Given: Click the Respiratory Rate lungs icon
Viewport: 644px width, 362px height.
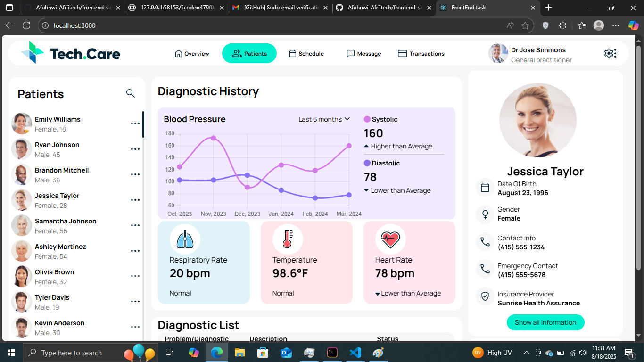Looking at the screenshot, I should [x=185, y=239].
